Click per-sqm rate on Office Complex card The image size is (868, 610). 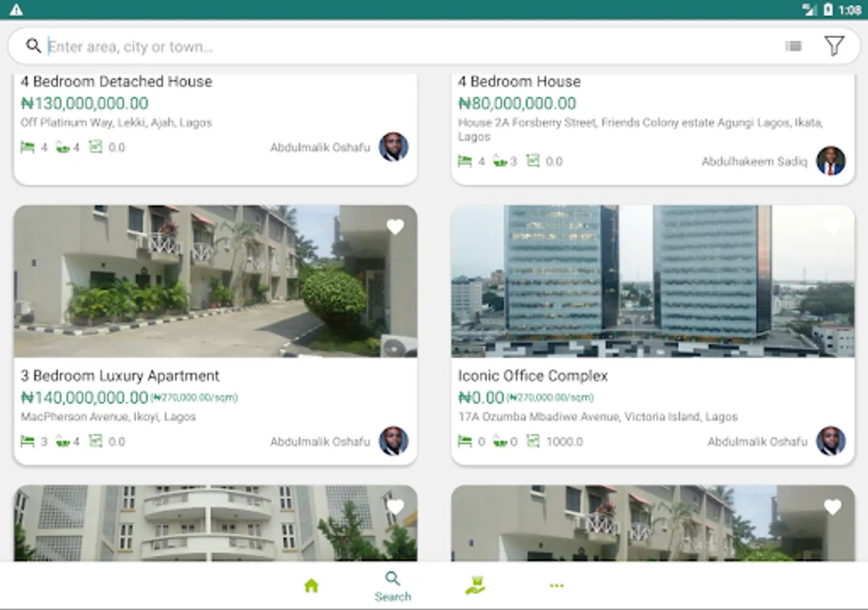pyautogui.click(x=550, y=398)
